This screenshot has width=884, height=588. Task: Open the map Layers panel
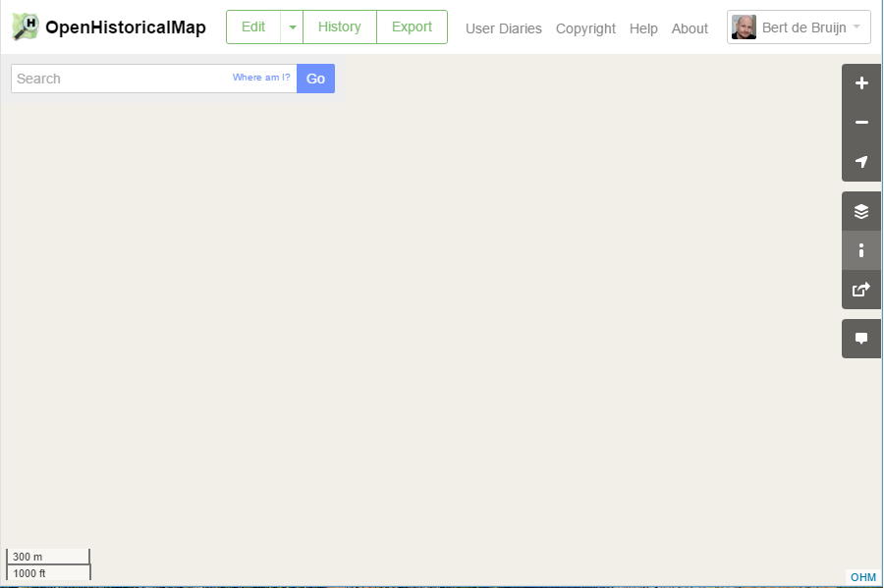pyautogui.click(x=861, y=211)
